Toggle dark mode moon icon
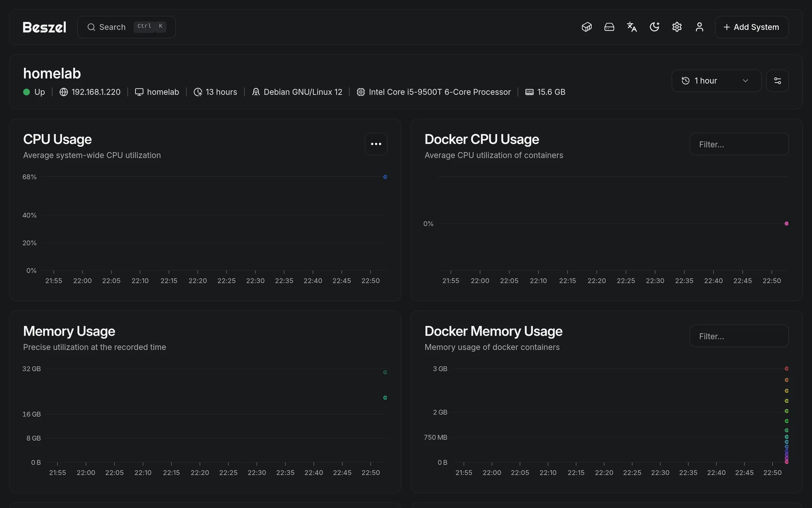812x508 pixels. pos(654,27)
